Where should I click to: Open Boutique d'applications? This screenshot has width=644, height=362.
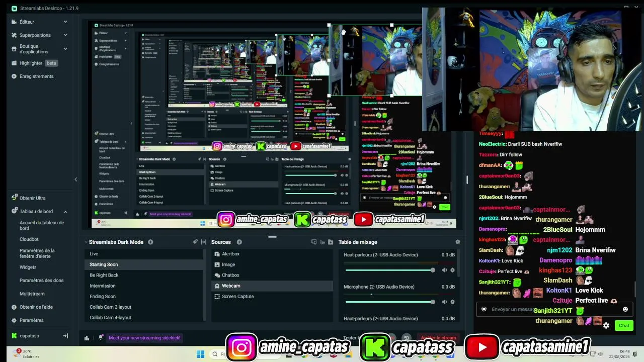[34, 49]
